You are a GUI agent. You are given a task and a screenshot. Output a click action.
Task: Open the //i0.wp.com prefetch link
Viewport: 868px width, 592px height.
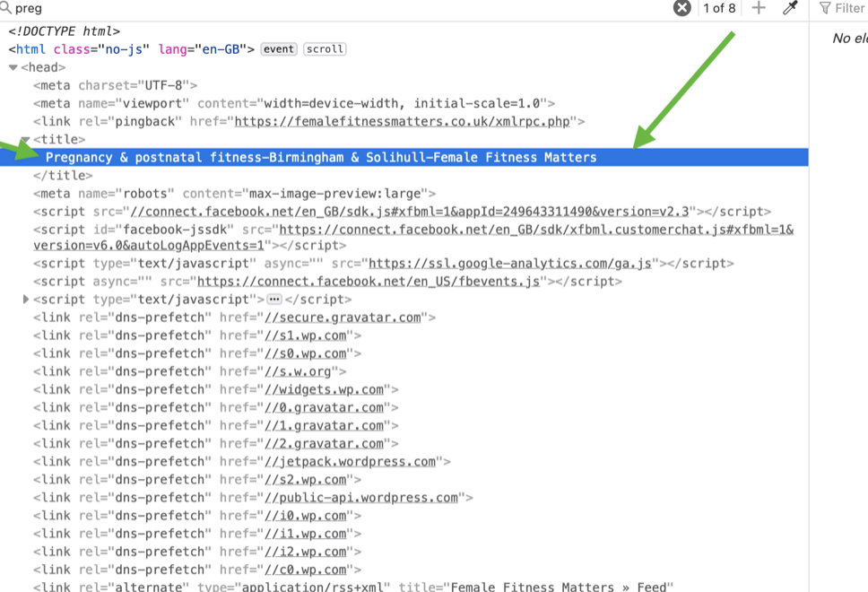pyautogui.click(x=306, y=516)
